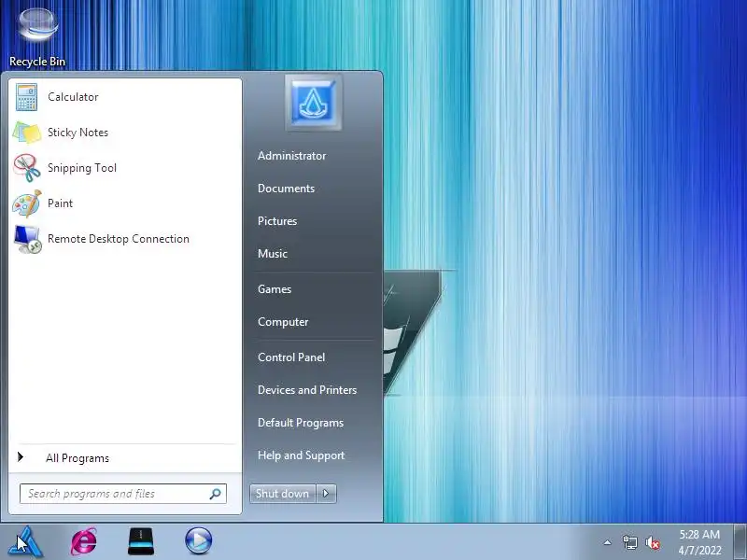Click the search magnifier icon
The image size is (747, 560).
(x=216, y=494)
